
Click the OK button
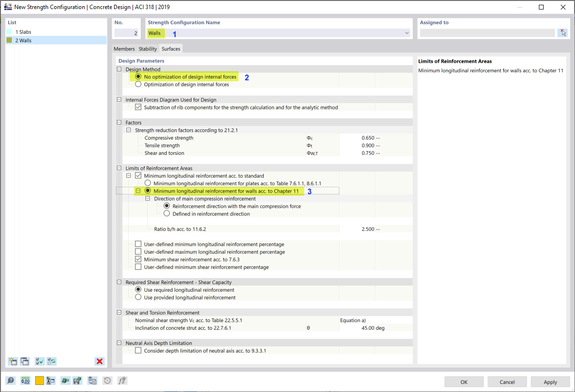click(x=464, y=382)
